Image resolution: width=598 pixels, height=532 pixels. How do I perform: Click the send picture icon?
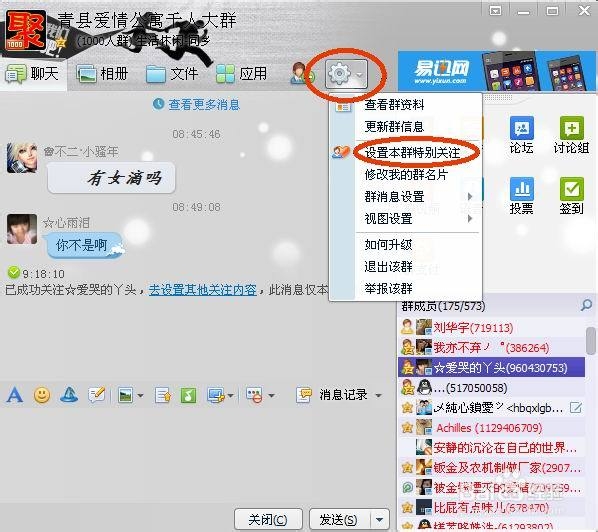[125, 395]
